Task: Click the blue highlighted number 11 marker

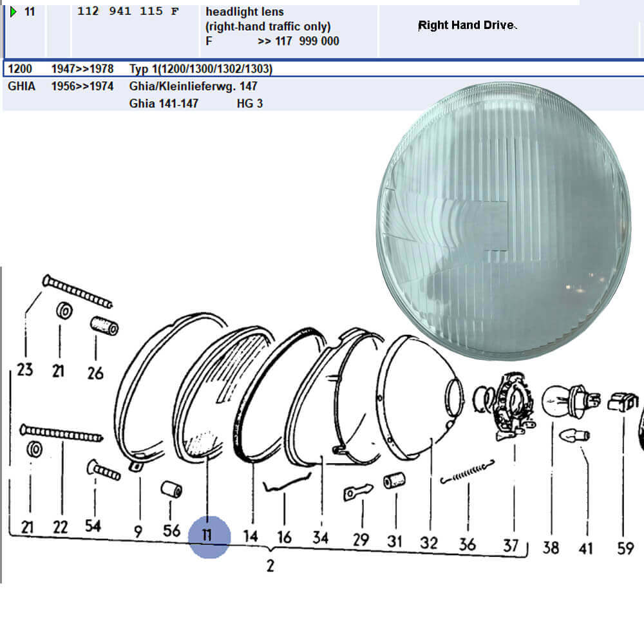Action: click(x=209, y=536)
